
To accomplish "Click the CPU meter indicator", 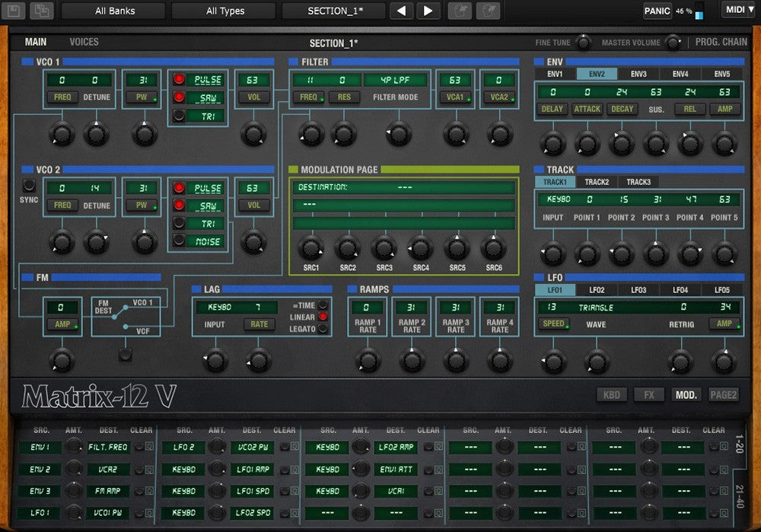I will point(699,11).
